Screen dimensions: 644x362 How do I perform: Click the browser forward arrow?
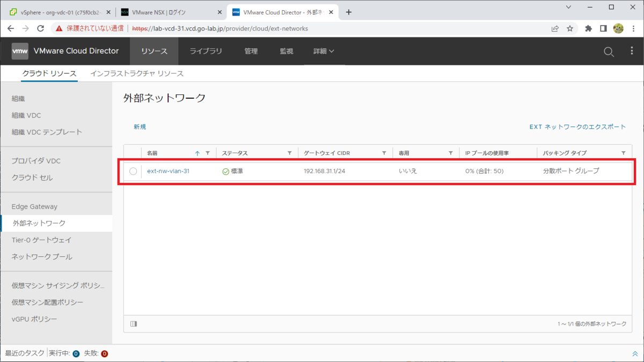(26, 28)
